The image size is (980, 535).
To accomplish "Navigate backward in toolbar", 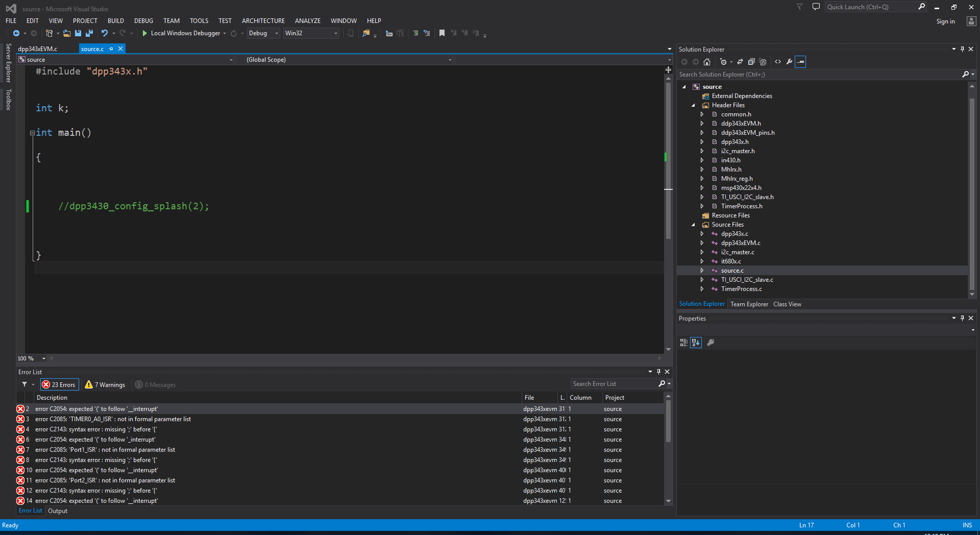I will point(16,33).
